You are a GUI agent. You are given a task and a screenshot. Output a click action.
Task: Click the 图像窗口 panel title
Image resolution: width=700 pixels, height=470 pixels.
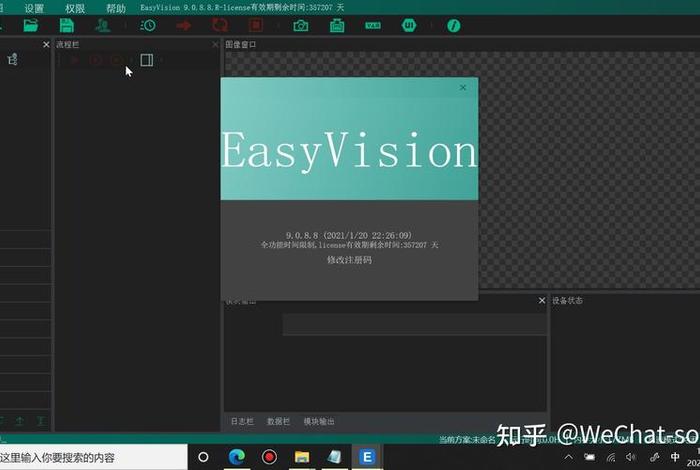[x=241, y=44]
